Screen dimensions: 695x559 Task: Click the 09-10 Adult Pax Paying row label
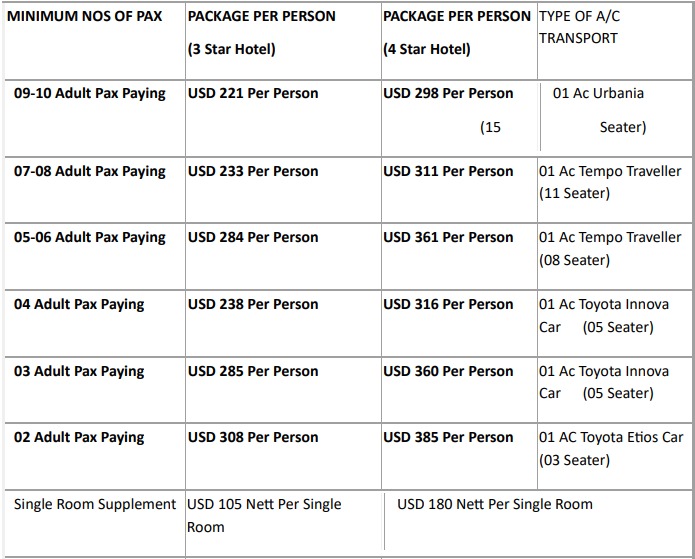(90, 93)
